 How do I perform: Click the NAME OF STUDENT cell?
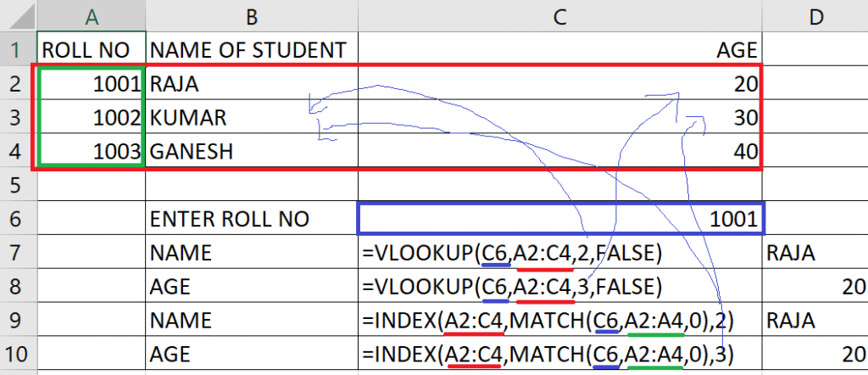pos(252,50)
